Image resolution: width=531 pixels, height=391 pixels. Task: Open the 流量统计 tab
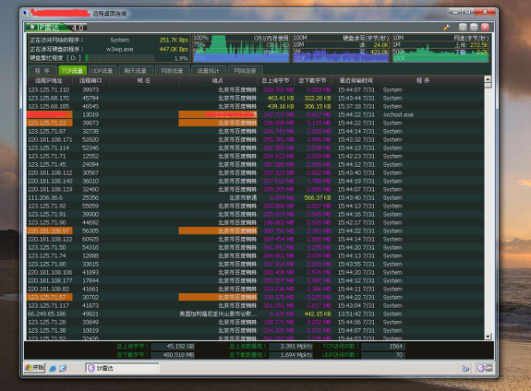pyautogui.click(x=208, y=71)
